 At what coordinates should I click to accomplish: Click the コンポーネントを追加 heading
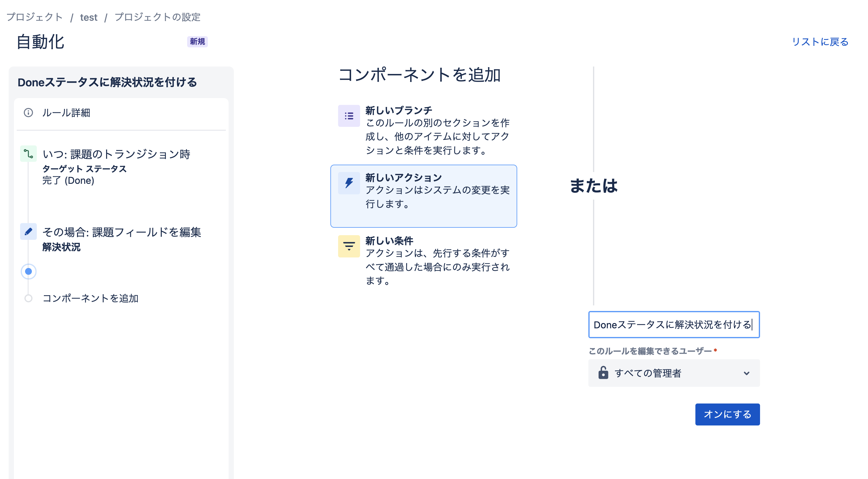[x=419, y=75]
